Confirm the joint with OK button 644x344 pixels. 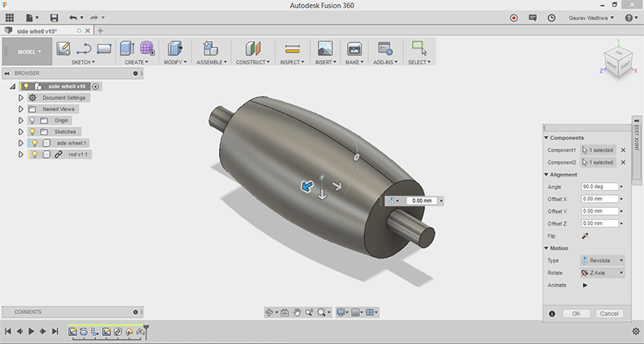[x=576, y=313]
